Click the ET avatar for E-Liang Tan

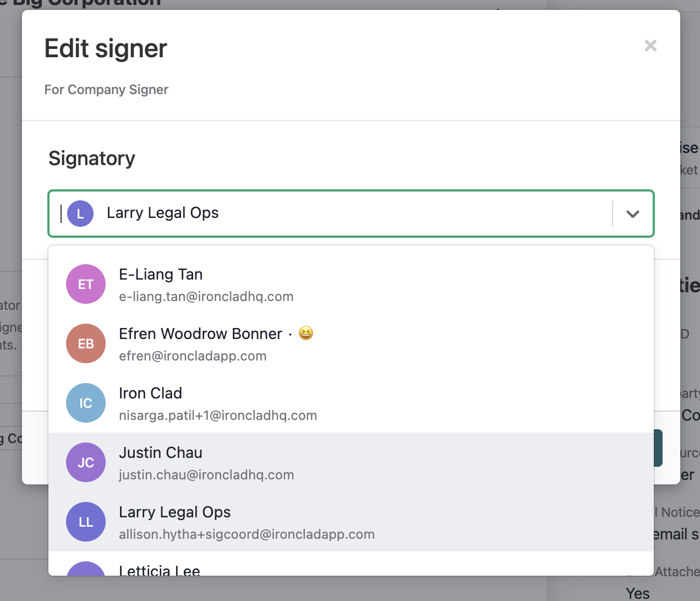[86, 284]
